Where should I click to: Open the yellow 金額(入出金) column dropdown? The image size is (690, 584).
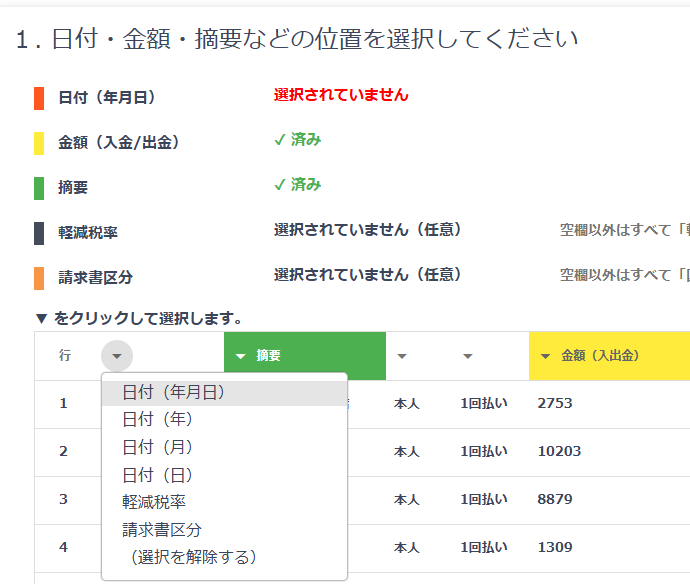[545, 356]
